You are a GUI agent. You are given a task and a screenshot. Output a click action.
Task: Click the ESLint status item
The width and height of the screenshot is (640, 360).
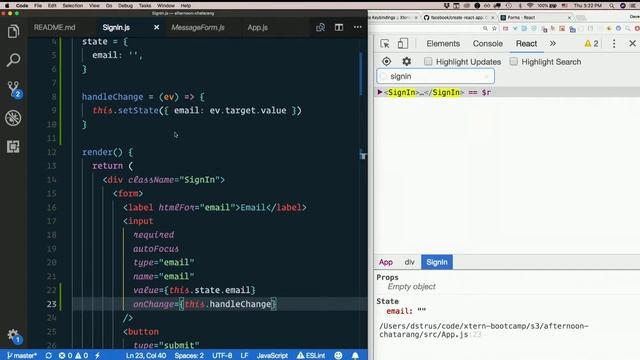[x=311, y=355]
